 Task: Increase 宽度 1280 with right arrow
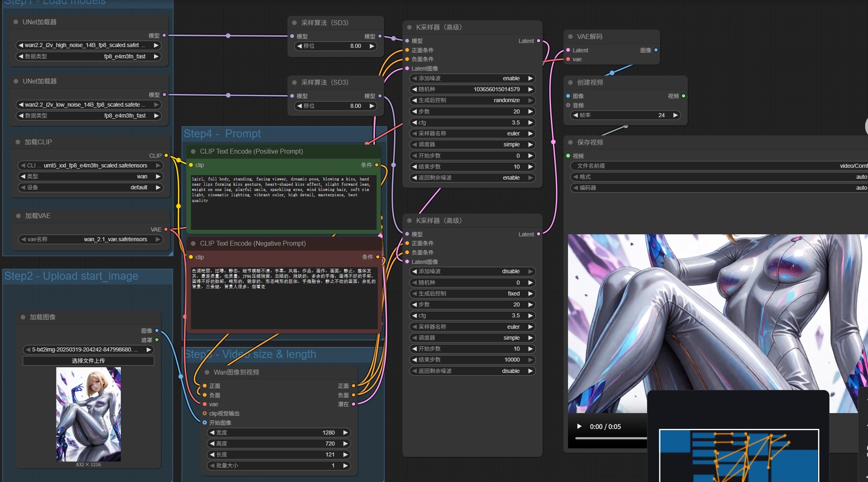345,433
